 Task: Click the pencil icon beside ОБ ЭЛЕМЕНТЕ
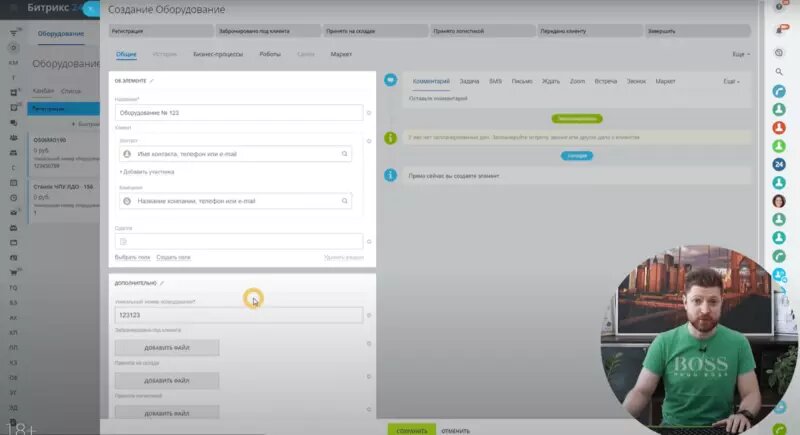[152, 81]
